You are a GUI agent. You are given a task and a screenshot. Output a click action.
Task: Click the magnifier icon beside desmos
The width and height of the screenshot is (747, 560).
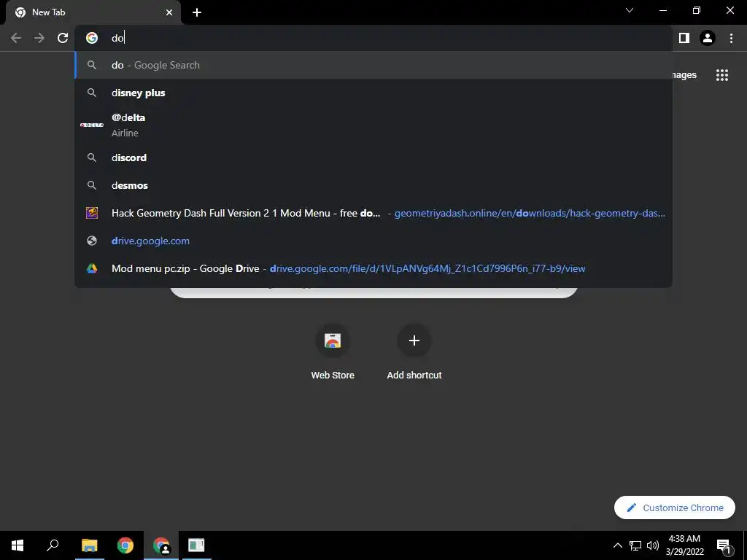pos(92,185)
